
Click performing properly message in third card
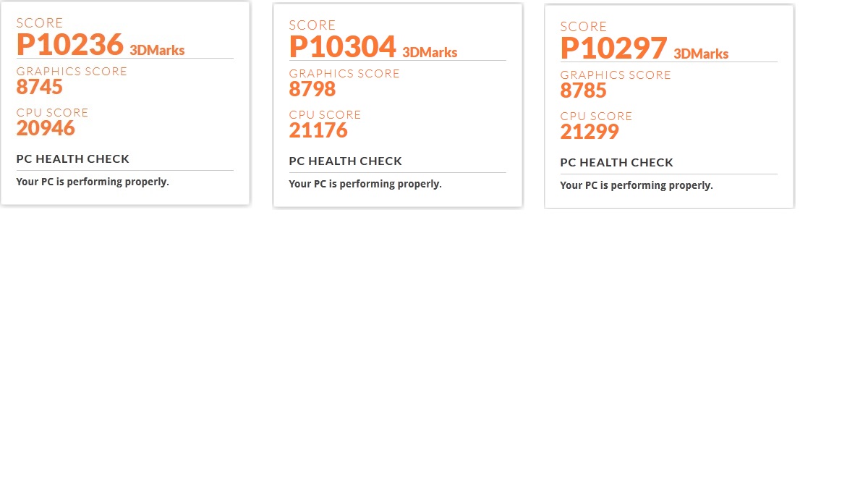tap(637, 185)
